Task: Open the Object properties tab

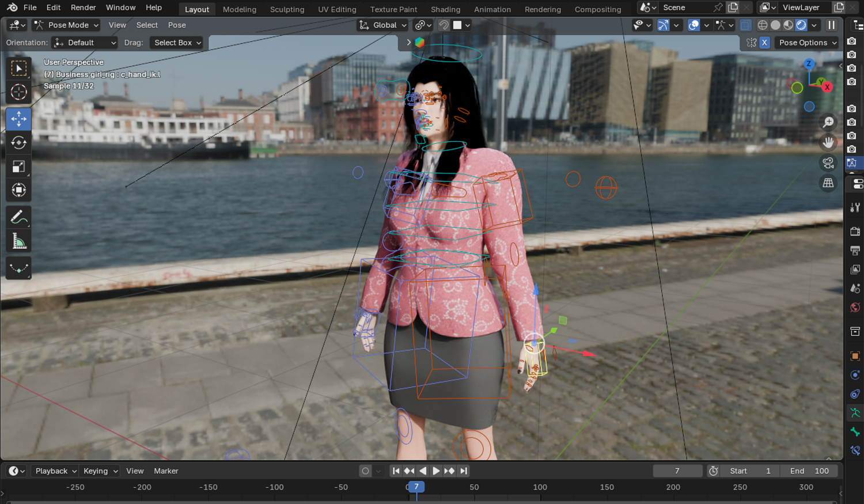Action: (x=855, y=356)
